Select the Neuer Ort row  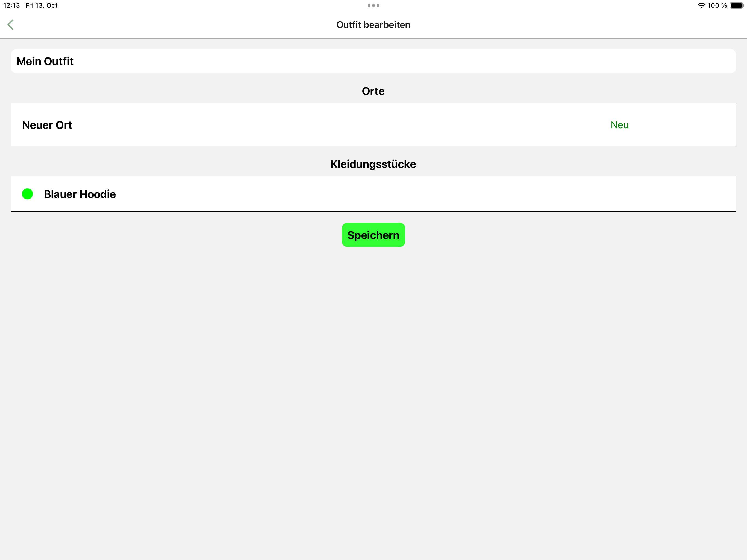pos(373,125)
